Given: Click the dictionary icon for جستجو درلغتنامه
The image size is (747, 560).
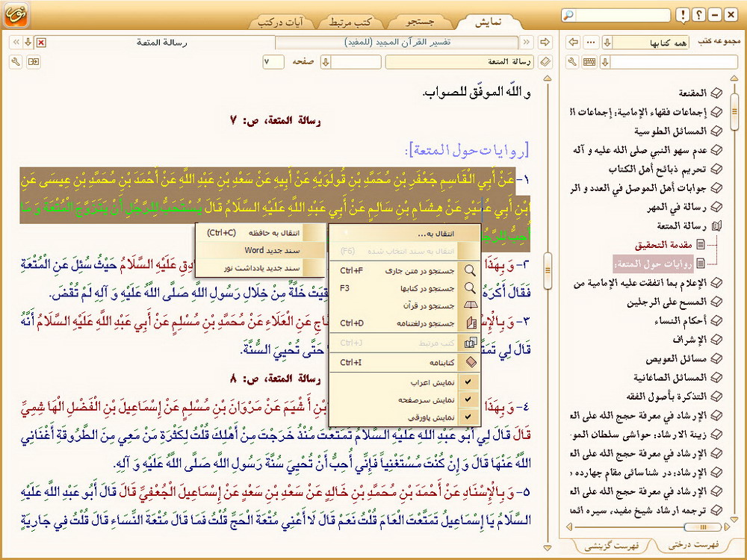Looking at the screenshot, I should 471,323.
